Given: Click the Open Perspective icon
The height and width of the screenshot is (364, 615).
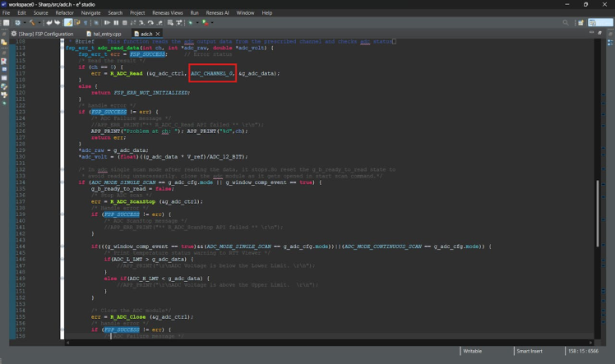Looking at the screenshot, I should [x=580, y=23].
